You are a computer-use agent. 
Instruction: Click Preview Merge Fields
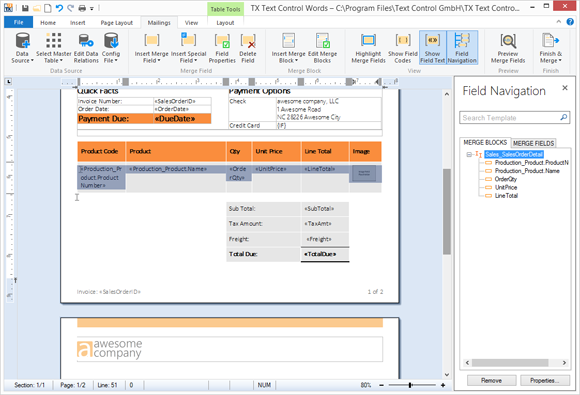pos(508,48)
